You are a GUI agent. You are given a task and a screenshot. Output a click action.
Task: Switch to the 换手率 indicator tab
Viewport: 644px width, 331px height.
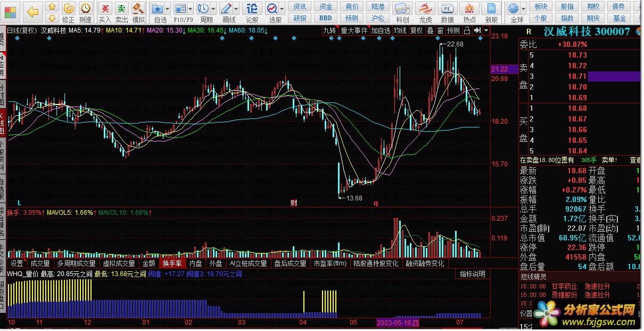[172, 263]
